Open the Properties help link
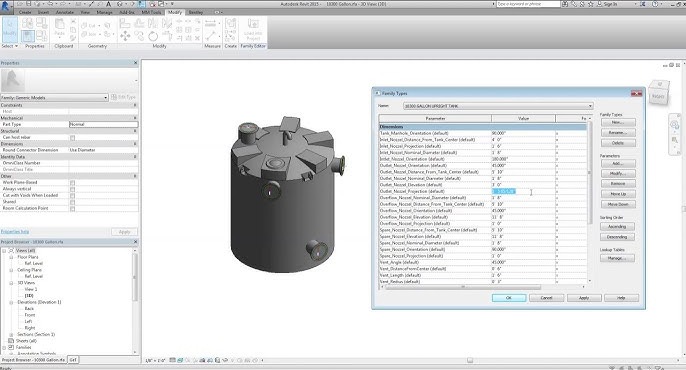Viewport: 686px width, 370px height. tap(14, 231)
